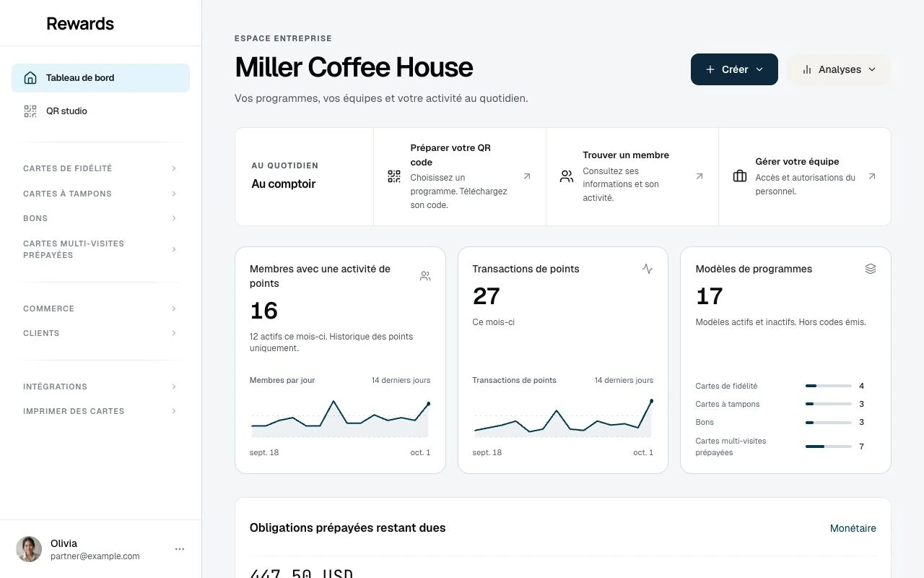The width and height of the screenshot is (924, 578).
Task: Click the Au comptoir label
Action: 284,184
